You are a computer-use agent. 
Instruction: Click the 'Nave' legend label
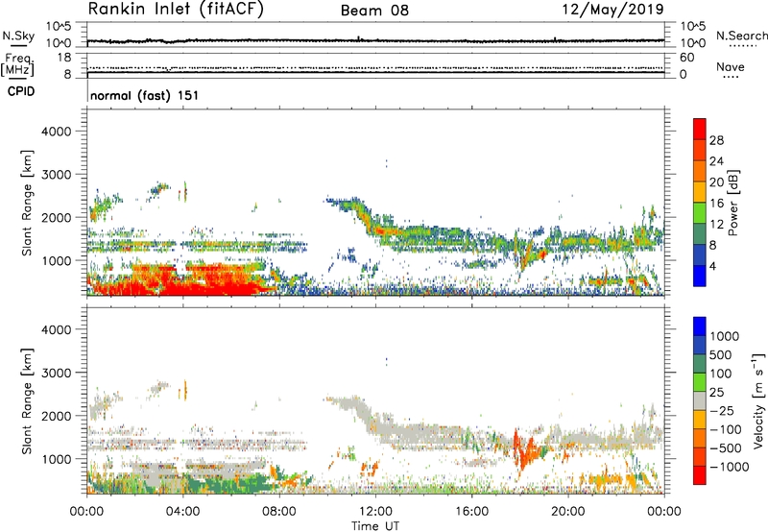pyautogui.click(x=731, y=67)
